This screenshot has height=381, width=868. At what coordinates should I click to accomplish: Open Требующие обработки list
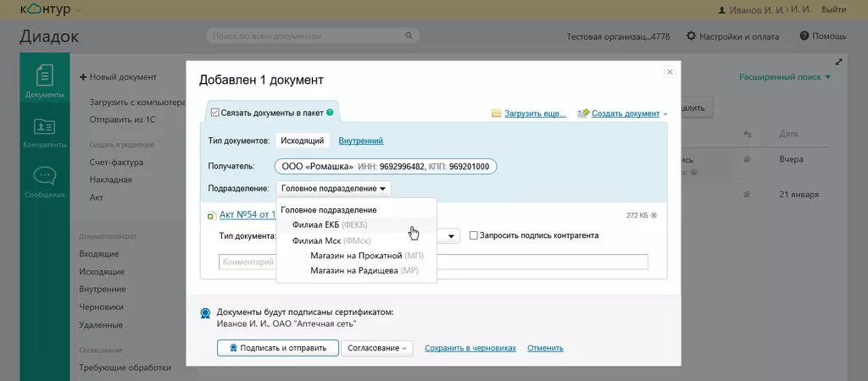pyautogui.click(x=125, y=367)
